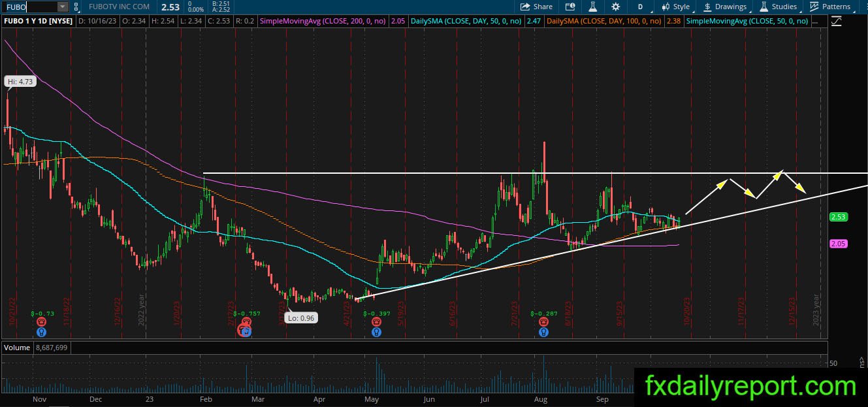Open the Studies menu
This screenshot has width=868, height=407.
coord(778,7)
